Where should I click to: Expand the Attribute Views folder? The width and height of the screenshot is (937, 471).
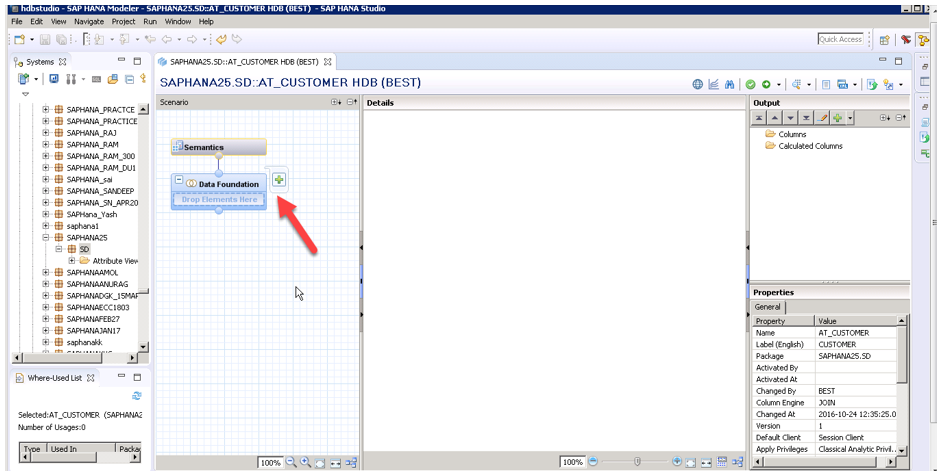coord(71,261)
